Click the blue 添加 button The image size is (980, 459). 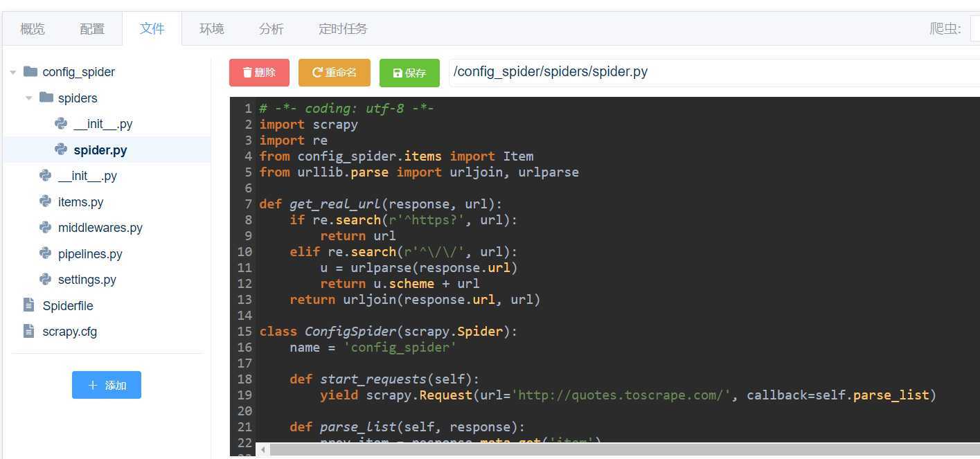coord(107,385)
